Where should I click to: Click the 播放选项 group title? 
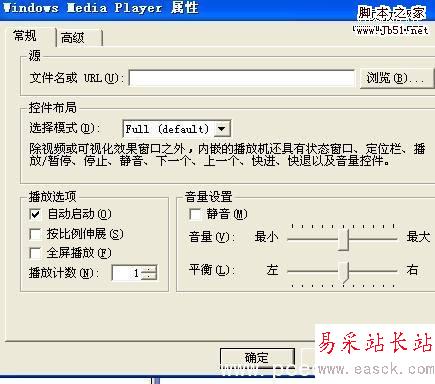(53, 197)
